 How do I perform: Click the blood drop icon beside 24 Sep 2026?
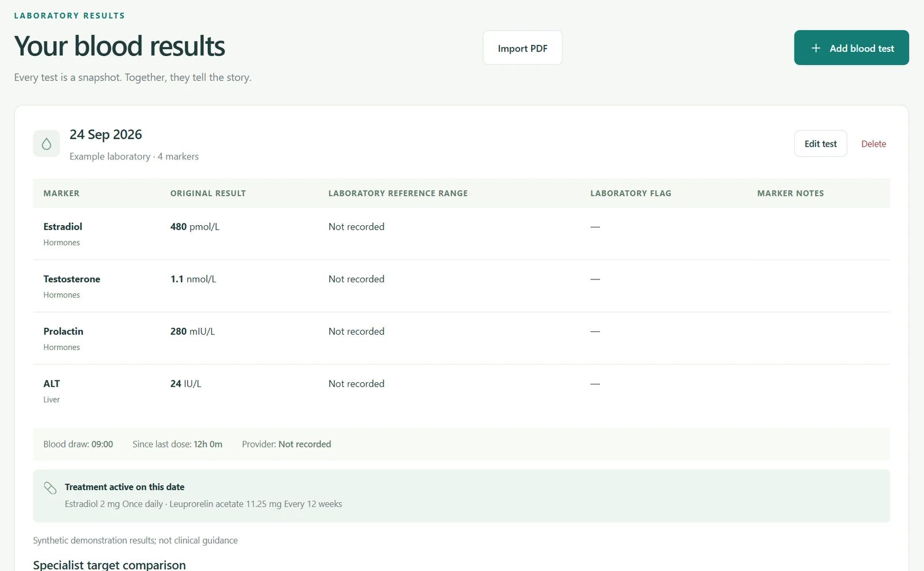pyautogui.click(x=46, y=144)
